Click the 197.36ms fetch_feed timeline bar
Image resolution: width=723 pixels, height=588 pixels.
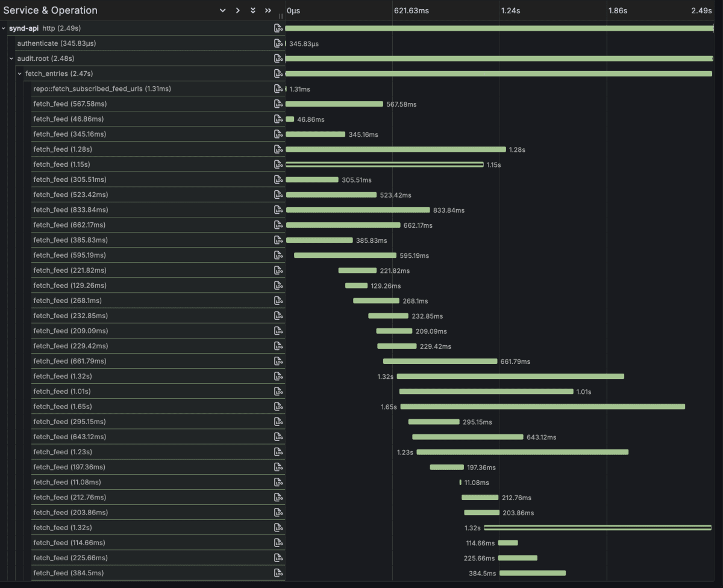pyautogui.click(x=447, y=467)
